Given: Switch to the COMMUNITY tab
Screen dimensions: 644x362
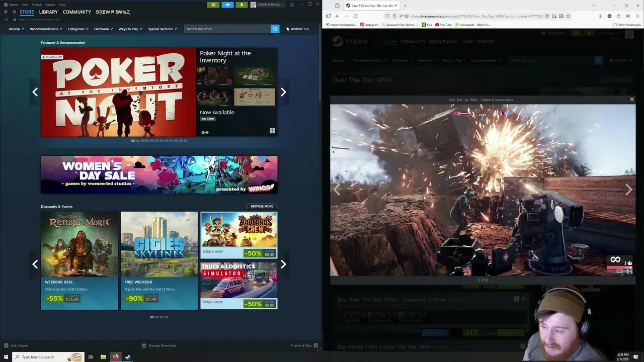Looking at the screenshot, I should tap(77, 12).
